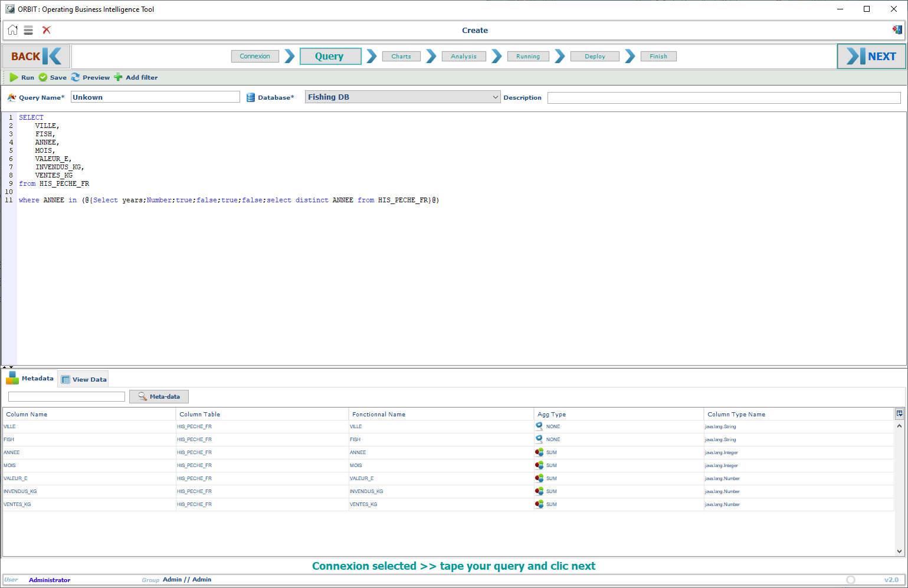Open table column chooser icon

click(x=899, y=413)
